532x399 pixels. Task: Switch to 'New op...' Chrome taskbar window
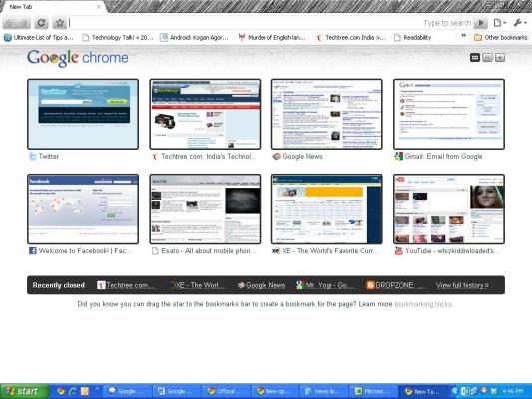point(275,391)
